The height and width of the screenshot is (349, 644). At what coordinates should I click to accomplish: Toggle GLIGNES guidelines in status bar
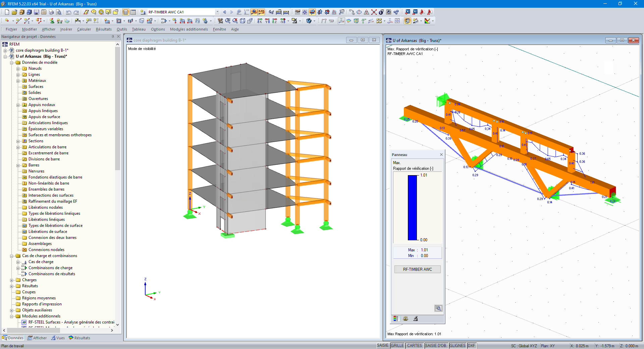458,346
